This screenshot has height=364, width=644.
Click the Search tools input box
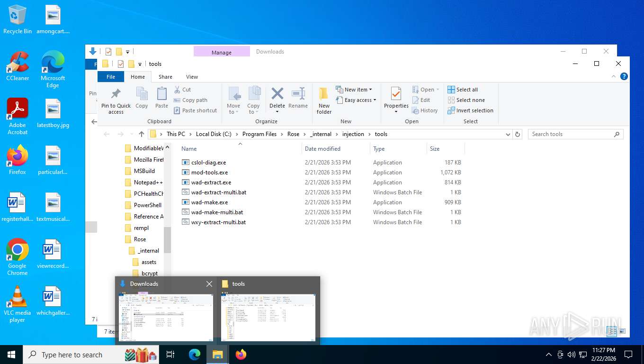point(575,134)
